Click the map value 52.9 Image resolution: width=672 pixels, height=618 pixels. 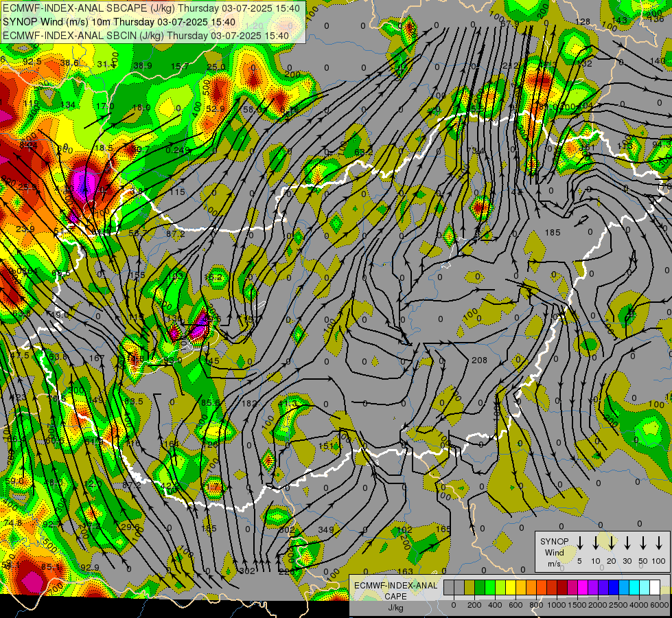(x=215, y=109)
